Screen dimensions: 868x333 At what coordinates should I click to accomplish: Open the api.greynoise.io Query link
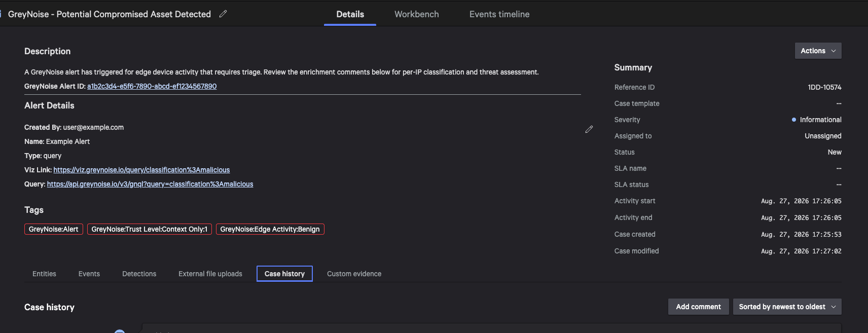point(150,184)
